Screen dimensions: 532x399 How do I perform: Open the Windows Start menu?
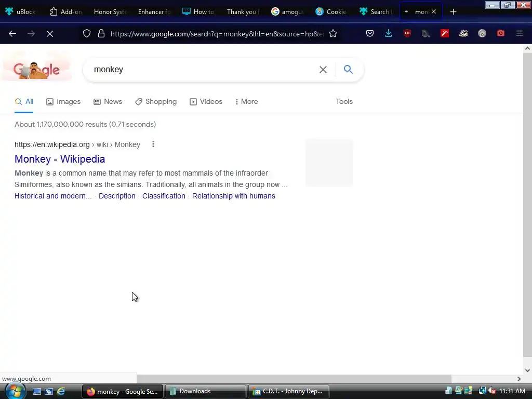(x=14, y=391)
